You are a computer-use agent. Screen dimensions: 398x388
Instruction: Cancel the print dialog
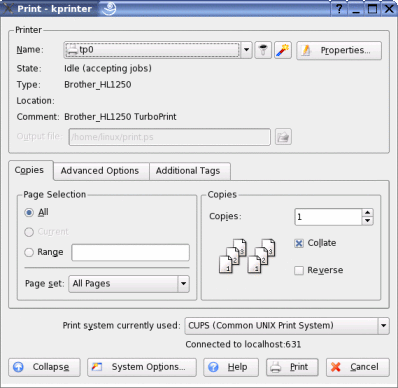(358, 367)
